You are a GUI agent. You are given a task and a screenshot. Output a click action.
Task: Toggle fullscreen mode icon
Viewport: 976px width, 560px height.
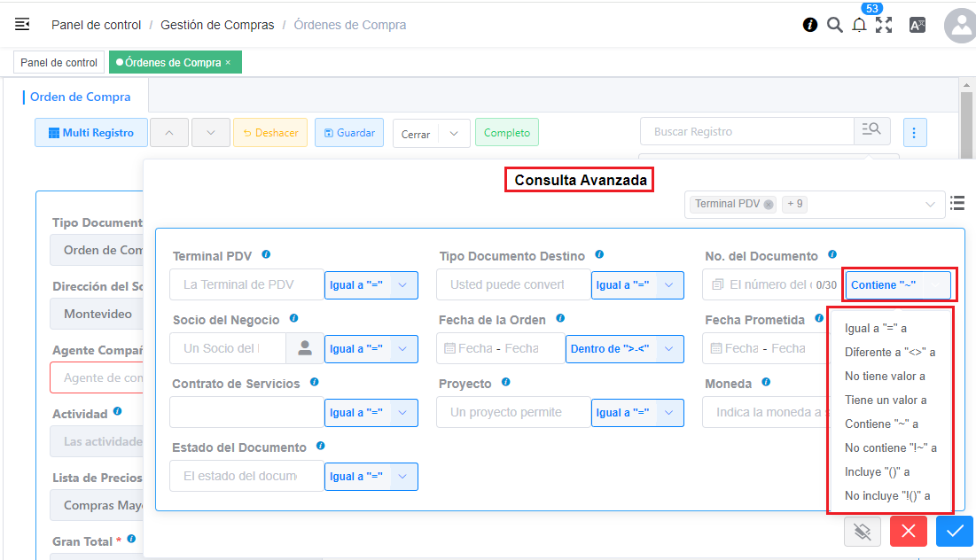tap(884, 25)
